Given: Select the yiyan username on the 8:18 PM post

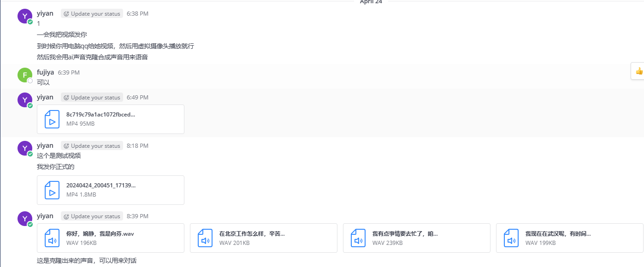Looking at the screenshot, I should [45, 145].
